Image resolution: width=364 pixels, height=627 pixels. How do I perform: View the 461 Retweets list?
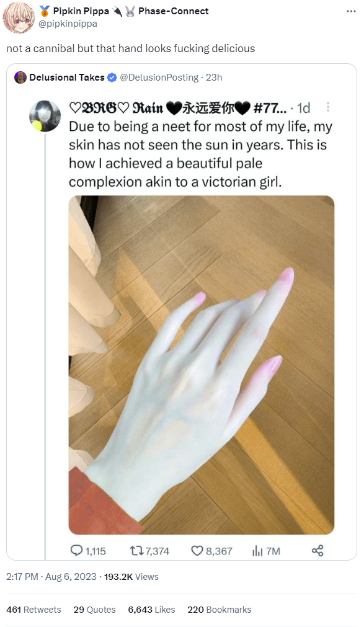(x=33, y=610)
